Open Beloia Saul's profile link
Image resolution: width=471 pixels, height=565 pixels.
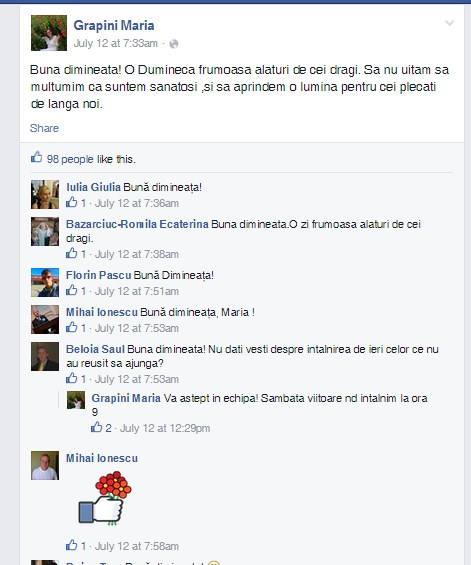pyautogui.click(x=95, y=349)
